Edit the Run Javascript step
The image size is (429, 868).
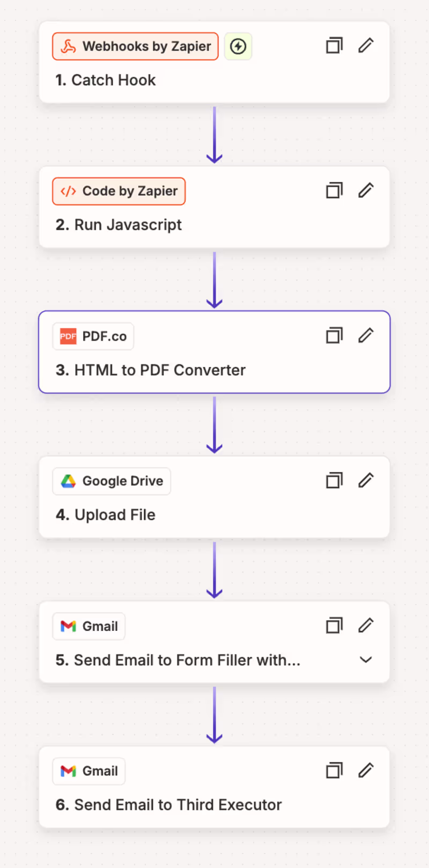[x=366, y=190]
